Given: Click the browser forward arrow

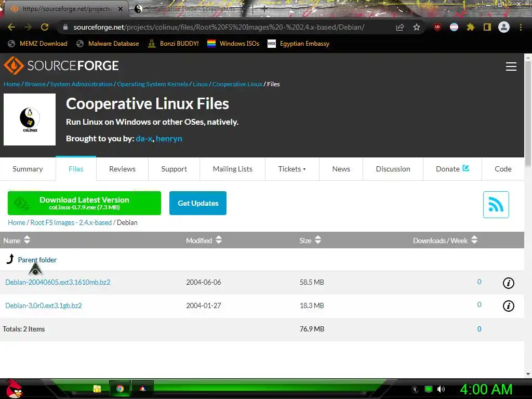Looking at the screenshot, I should point(28,27).
